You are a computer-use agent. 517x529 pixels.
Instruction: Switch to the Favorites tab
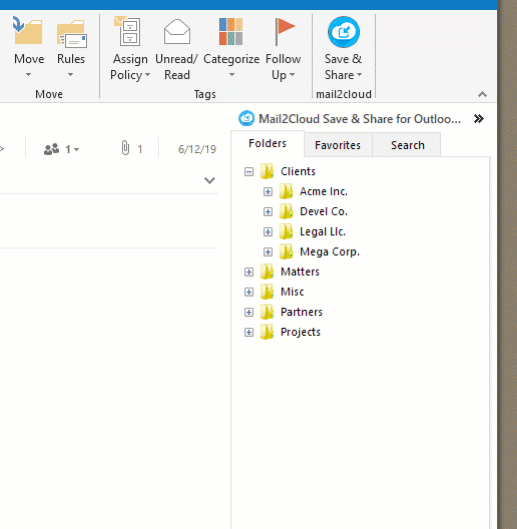pyautogui.click(x=338, y=145)
